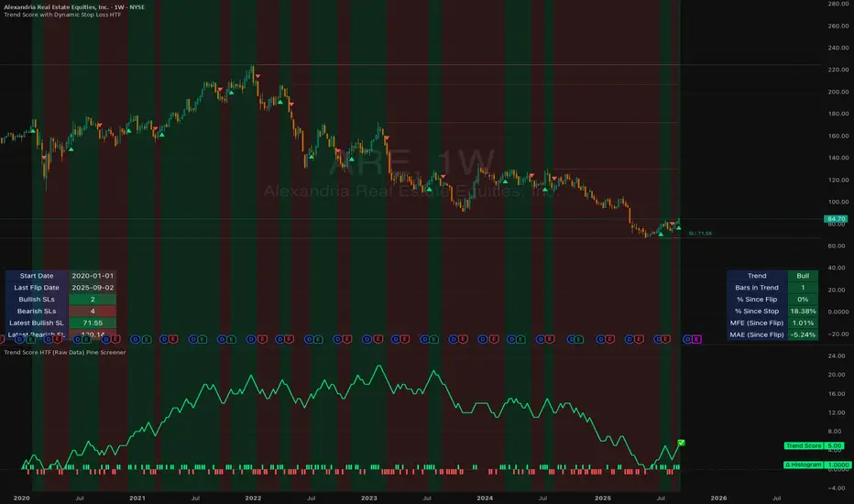Click the 120.00 price scale label
The width and height of the screenshot is (854, 504).
click(x=838, y=180)
